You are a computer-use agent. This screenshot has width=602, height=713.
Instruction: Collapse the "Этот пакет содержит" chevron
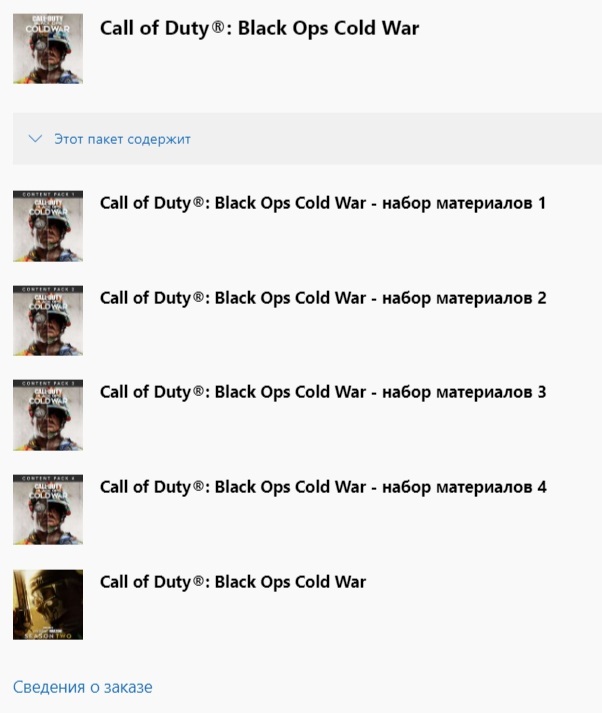click(x=35, y=139)
